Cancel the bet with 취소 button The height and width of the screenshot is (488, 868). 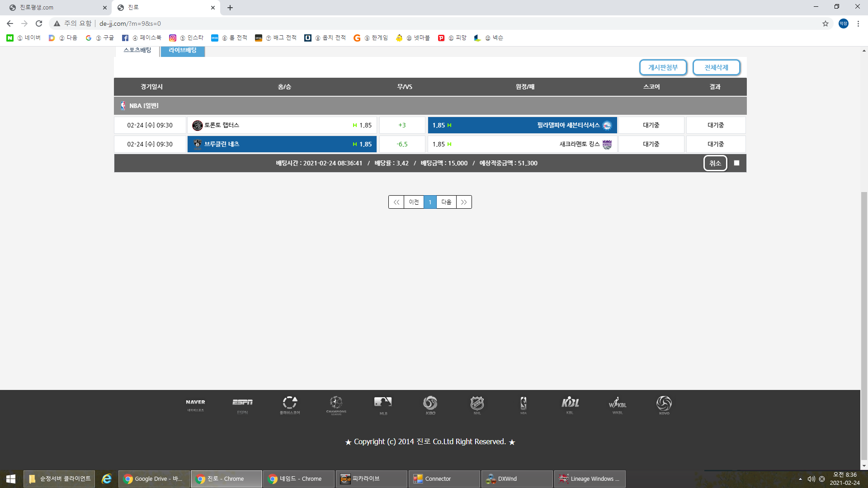(x=715, y=163)
